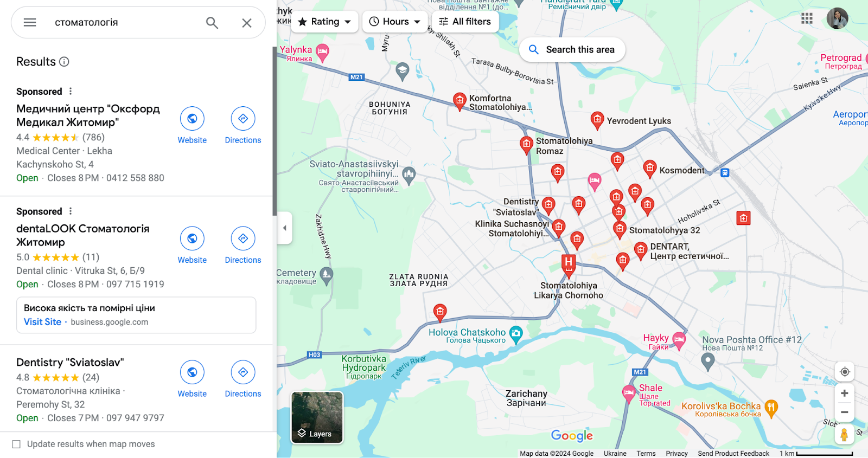
Task: Open Dentistry "Sviatoslav" result title
Action: (x=70, y=363)
